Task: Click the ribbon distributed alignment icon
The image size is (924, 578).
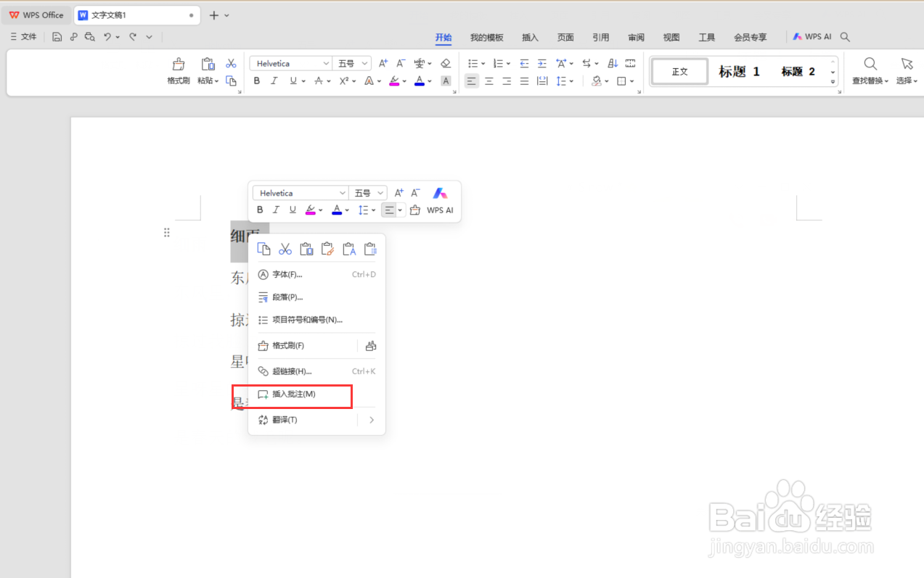Action: pos(541,81)
